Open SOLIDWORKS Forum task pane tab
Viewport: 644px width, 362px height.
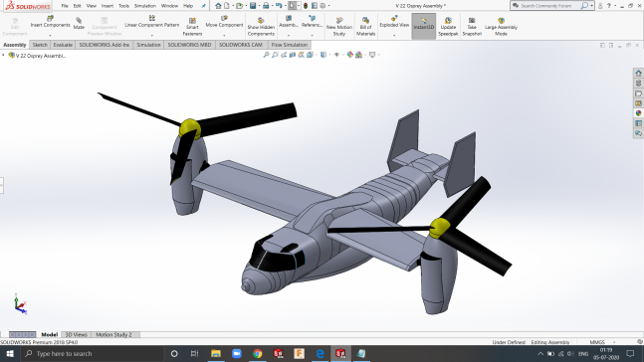click(638, 133)
